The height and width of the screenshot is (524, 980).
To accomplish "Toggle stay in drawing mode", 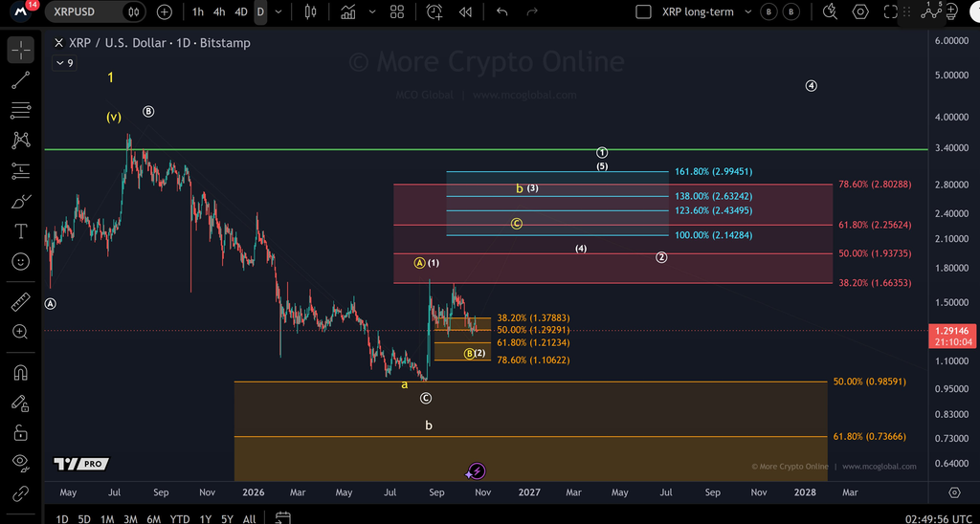I will [21, 403].
